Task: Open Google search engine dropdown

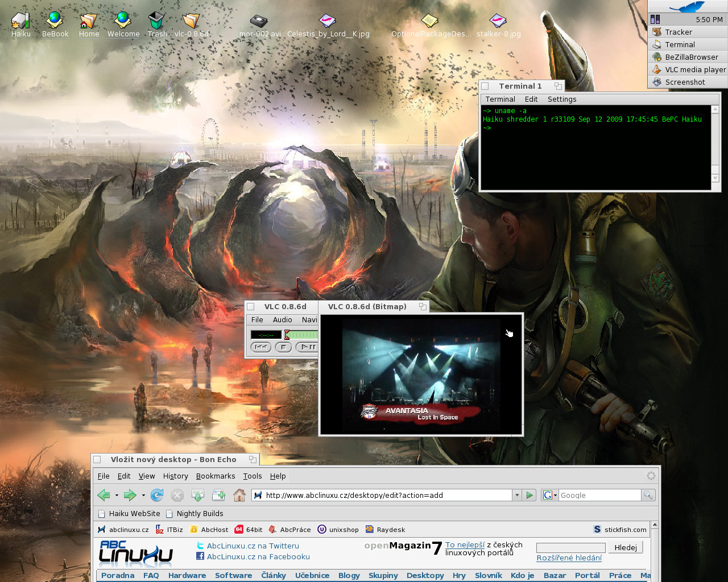Action: (549, 495)
